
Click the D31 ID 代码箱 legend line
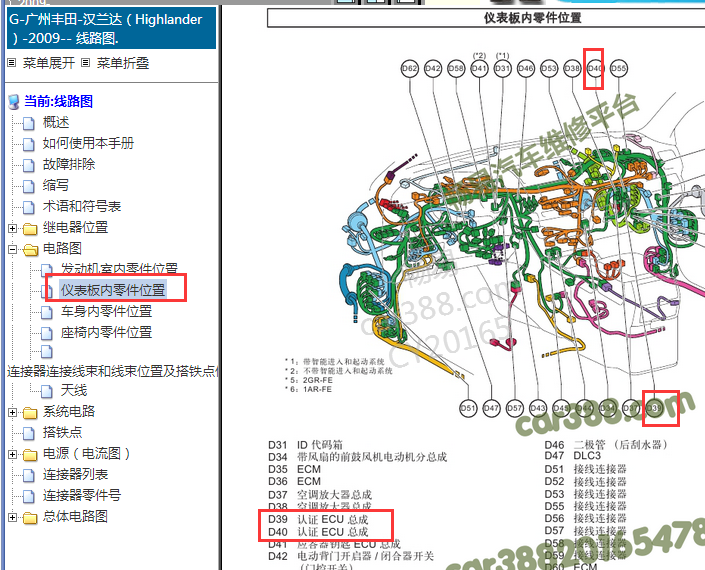click(x=305, y=445)
